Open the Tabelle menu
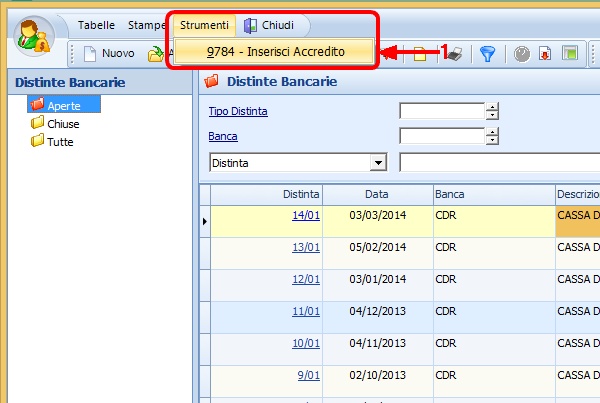The height and width of the screenshot is (403, 600). point(96,25)
